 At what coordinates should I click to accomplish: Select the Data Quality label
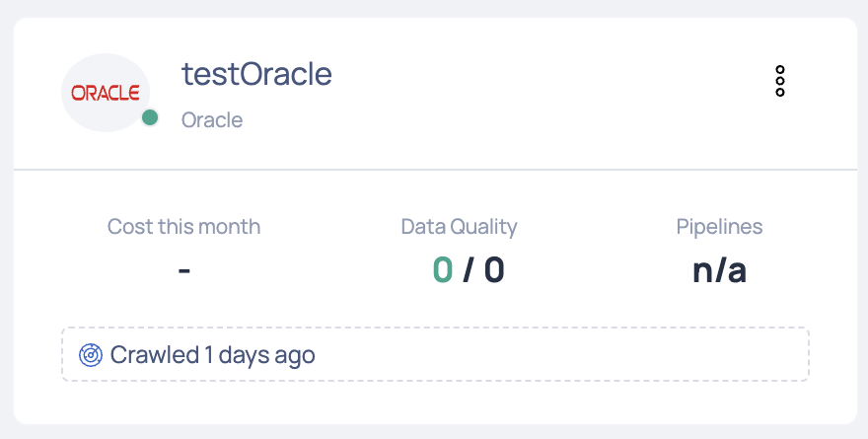coord(459,227)
